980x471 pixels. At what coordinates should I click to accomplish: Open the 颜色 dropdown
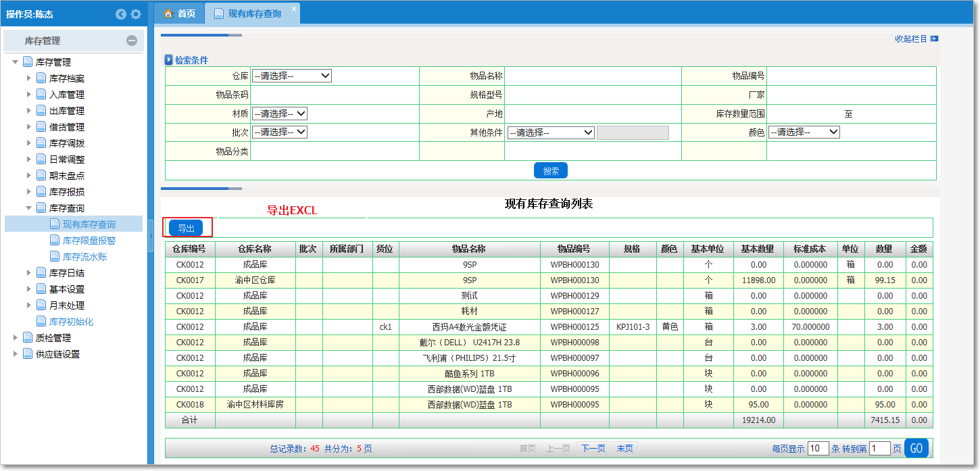pos(804,132)
